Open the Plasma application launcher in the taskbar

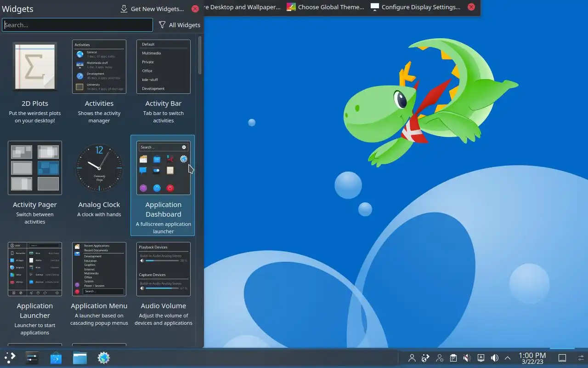pos(10,358)
